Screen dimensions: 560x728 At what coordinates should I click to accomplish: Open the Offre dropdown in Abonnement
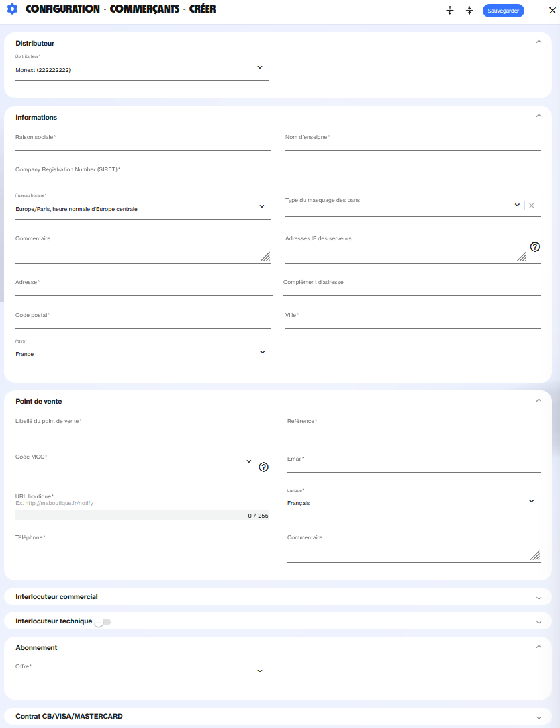click(x=260, y=671)
